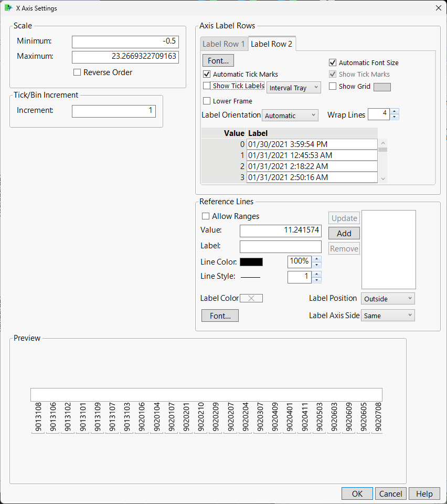Enable Show Tick Labels checkbox

pyautogui.click(x=207, y=86)
